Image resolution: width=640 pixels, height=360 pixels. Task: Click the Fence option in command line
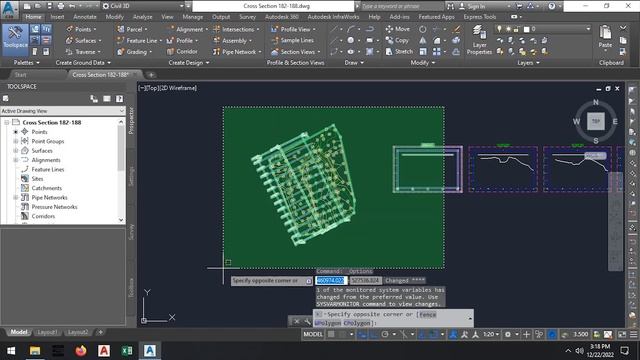tap(427, 314)
